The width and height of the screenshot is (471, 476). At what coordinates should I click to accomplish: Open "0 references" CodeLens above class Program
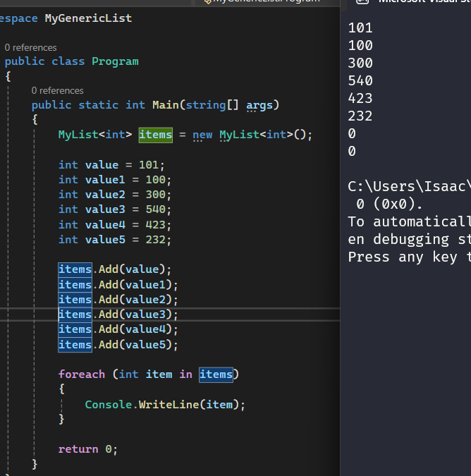(x=30, y=48)
